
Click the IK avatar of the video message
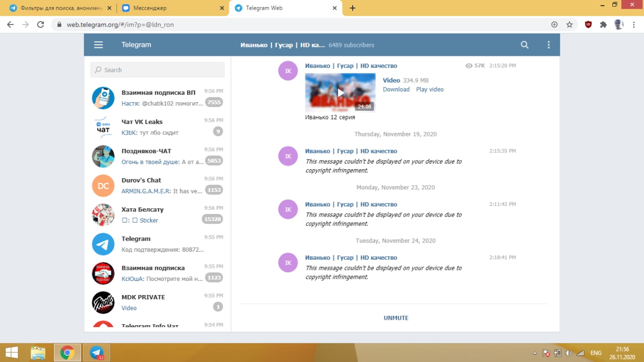[288, 70]
